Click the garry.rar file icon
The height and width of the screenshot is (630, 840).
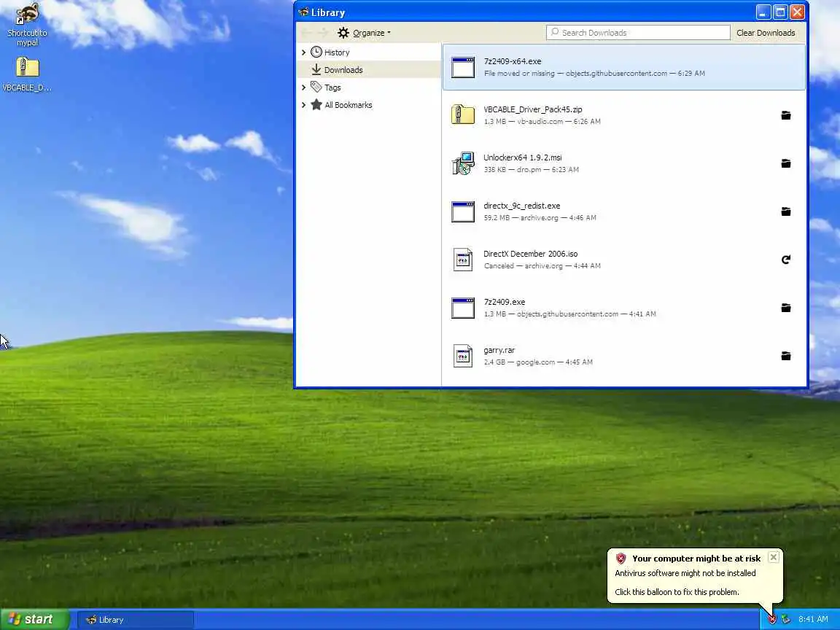coord(463,357)
